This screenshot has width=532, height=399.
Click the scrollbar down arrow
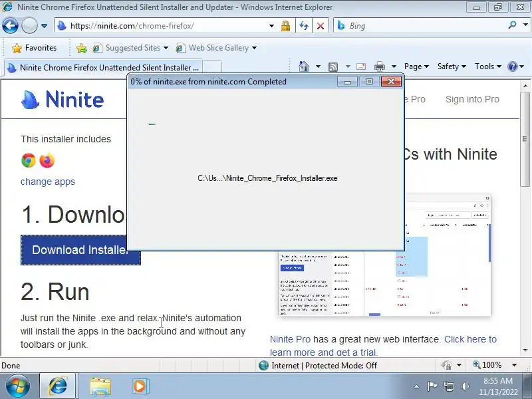(525, 350)
